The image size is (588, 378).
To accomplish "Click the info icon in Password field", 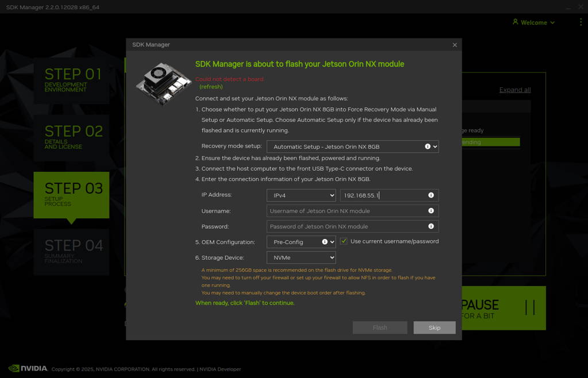I will pos(431,226).
